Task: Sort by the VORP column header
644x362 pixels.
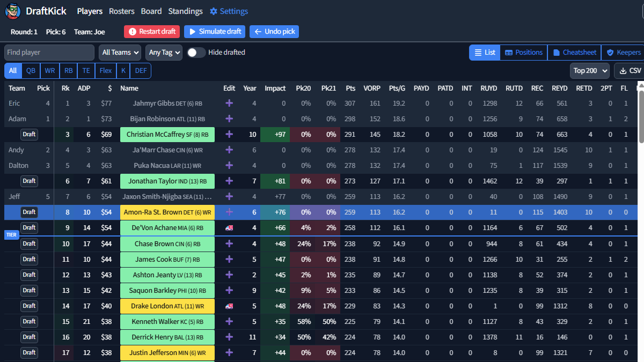Action: [x=372, y=88]
